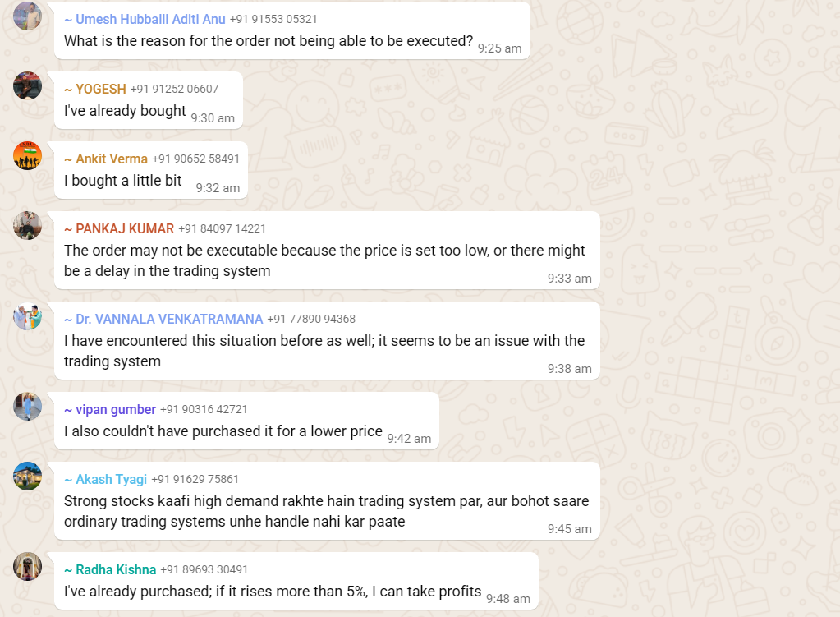The height and width of the screenshot is (617, 840).
Task: Click Radha Kishna's profile photo
Action: coord(27,566)
